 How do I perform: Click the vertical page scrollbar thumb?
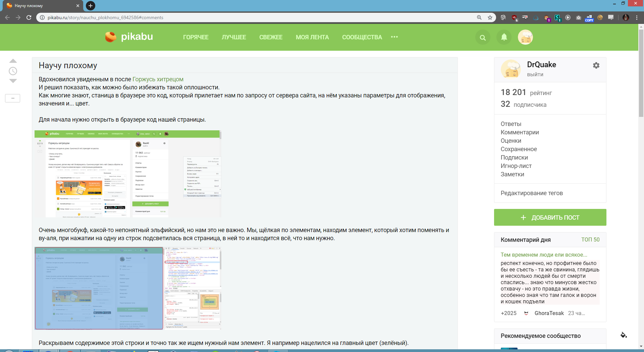click(x=641, y=74)
